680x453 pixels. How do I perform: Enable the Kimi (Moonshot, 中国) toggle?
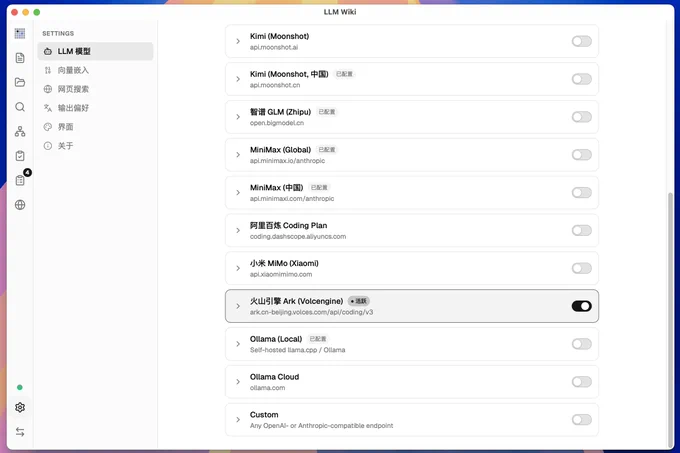(582, 79)
